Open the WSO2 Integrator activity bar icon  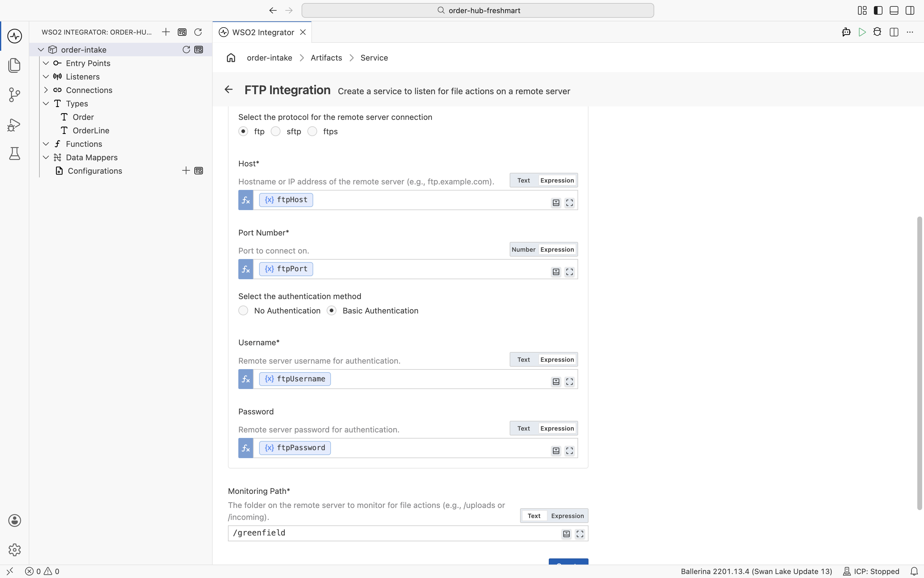pos(14,36)
